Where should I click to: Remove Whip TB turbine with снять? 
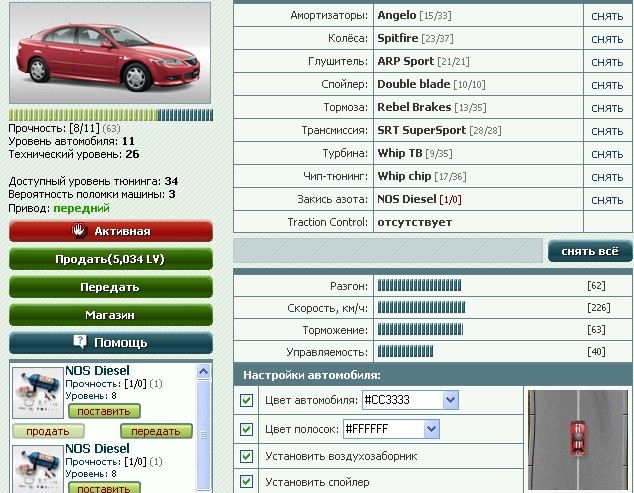point(607,154)
